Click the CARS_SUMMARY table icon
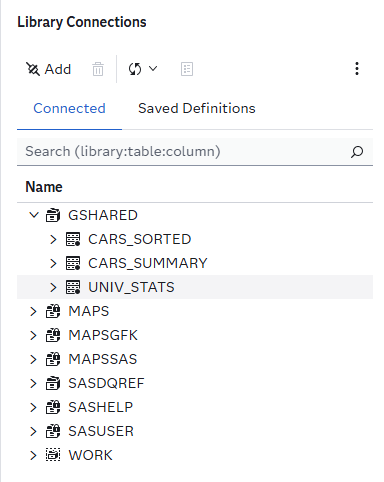The width and height of the screenshot is (384, 482). tap(73, 263)
